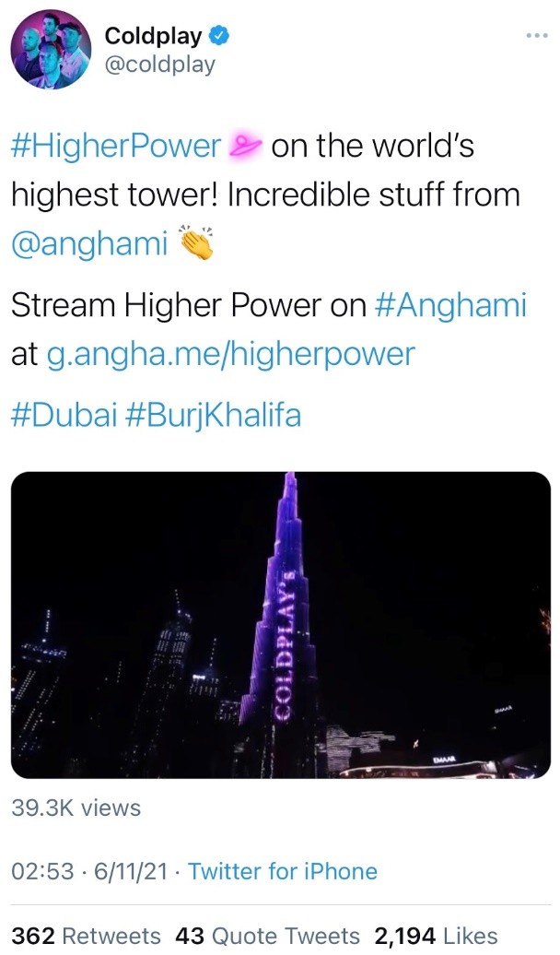
Task: Open the #BurjKhalifa hashtag
Action: tap(214, 416)
